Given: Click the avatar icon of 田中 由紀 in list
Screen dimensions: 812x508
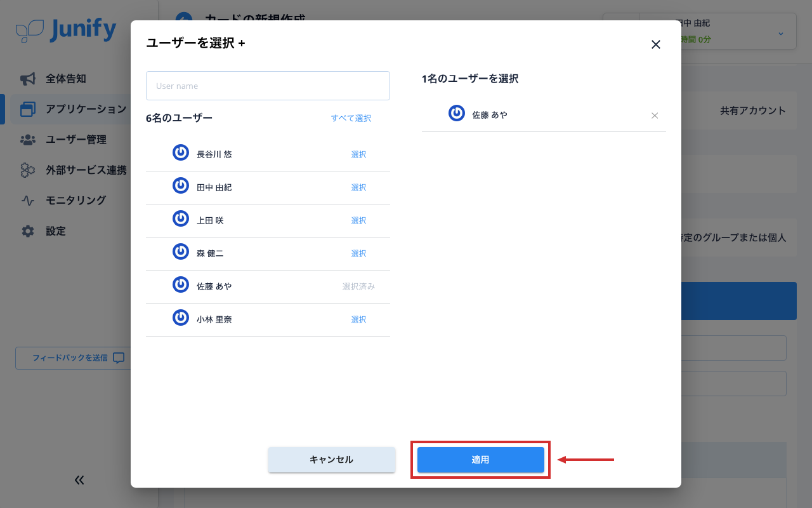Looking at the screenshot, I should pyautogui.click(x=181, y=185).
